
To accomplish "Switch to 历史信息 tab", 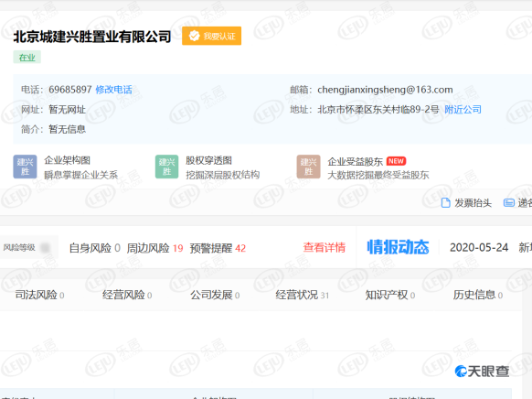I will (478, 295).
